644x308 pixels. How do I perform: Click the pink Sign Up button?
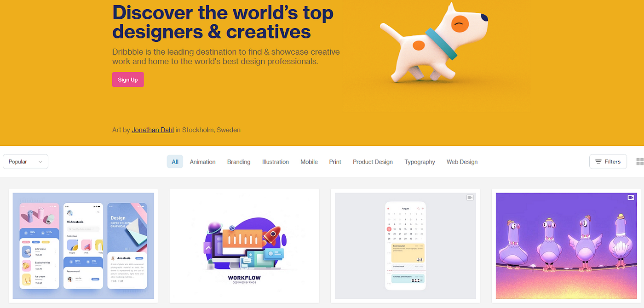pyautogui.click(x=128, y=80)
